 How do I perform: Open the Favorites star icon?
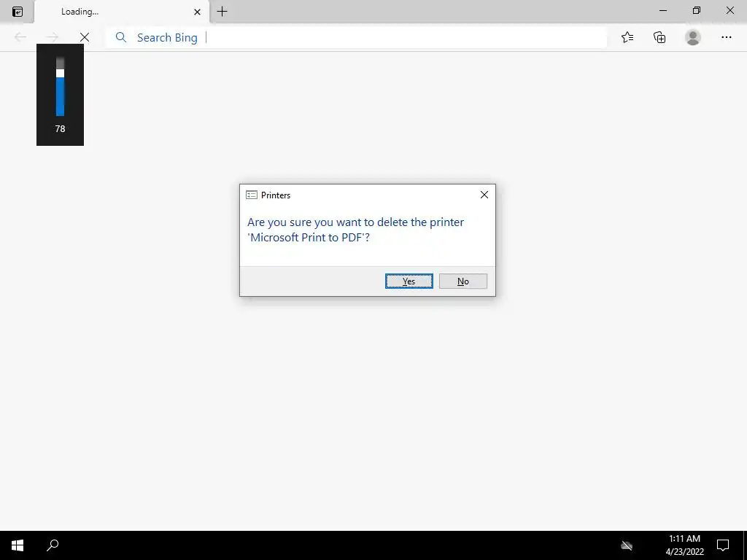(627, 37)
